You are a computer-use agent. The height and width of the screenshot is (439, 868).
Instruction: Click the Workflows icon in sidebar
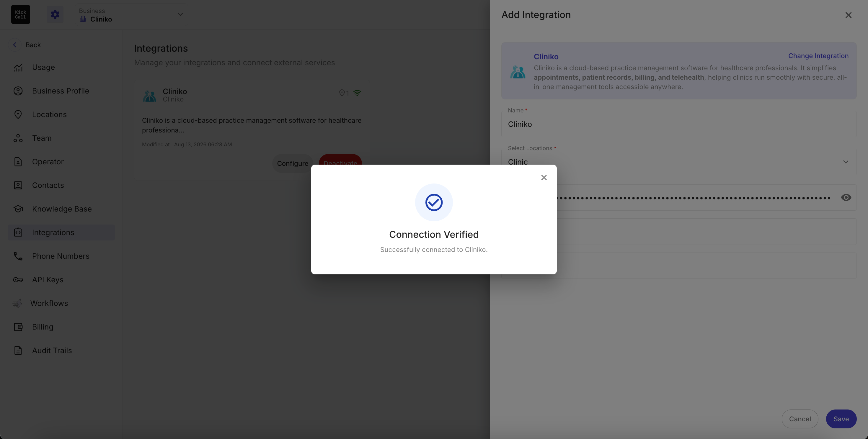pos(17,303)
